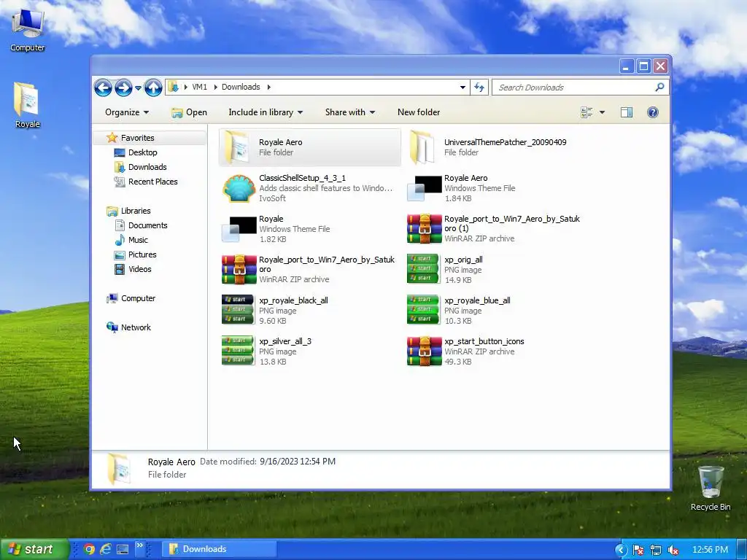Open the address bar history dropdown
747x560 pixels.
pyautogui.click(x=462, y=87)
